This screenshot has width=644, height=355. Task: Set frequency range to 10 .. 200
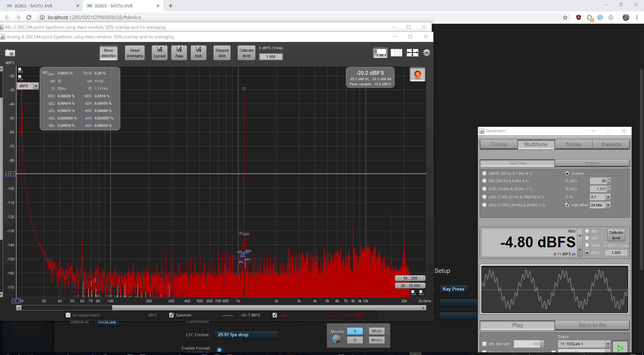(x=410, y=278)
